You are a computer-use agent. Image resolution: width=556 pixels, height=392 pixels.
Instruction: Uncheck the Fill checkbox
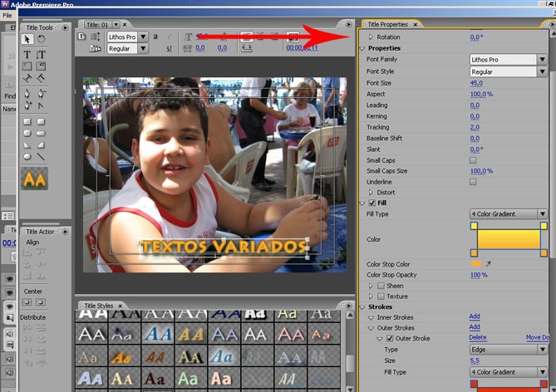pos(371,203)
